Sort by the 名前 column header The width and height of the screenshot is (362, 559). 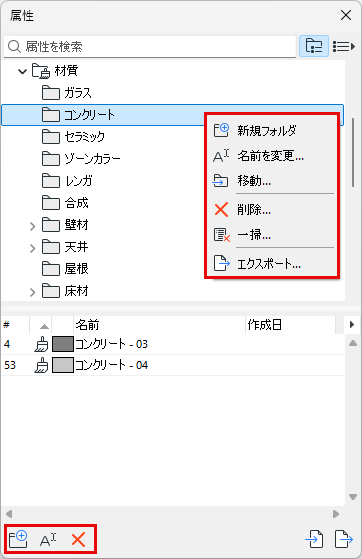coord(159,325)
